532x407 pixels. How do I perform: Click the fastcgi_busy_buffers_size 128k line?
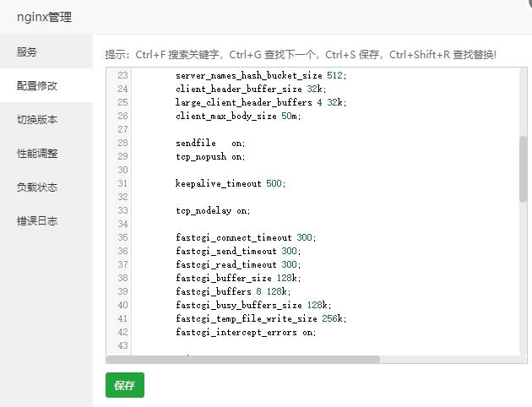point(253,306)
